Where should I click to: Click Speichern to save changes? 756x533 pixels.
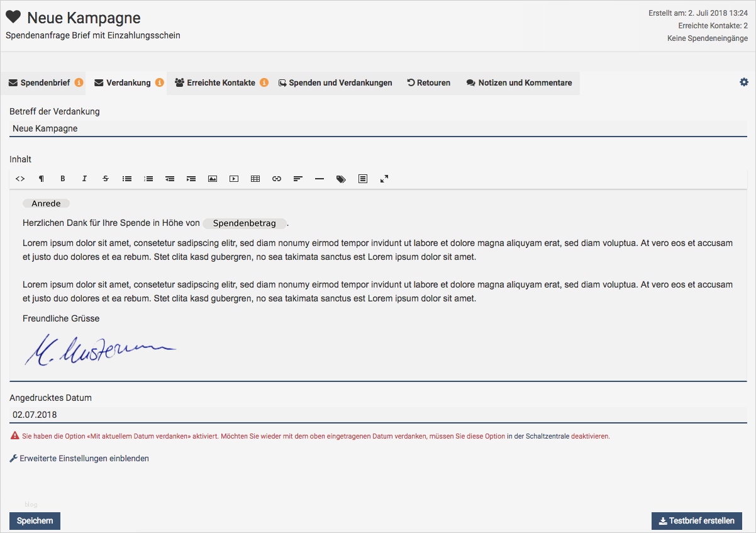[x=35, y=520]
